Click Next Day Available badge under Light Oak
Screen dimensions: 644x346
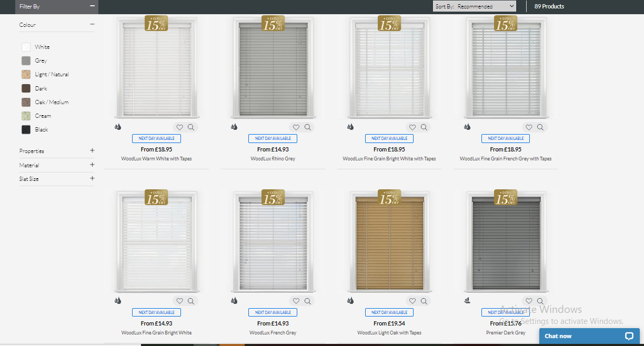pyautogui.click(x=389, y=312)
